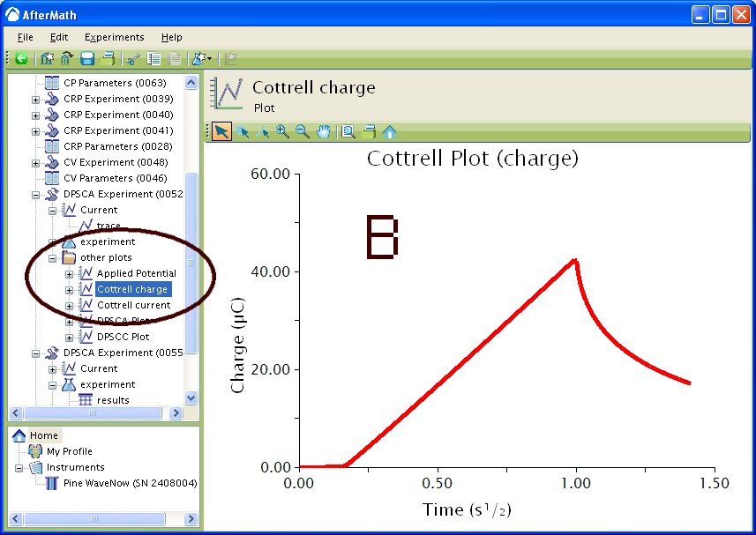Select the hand pan tool
The image size is (756, 535).
324,131
